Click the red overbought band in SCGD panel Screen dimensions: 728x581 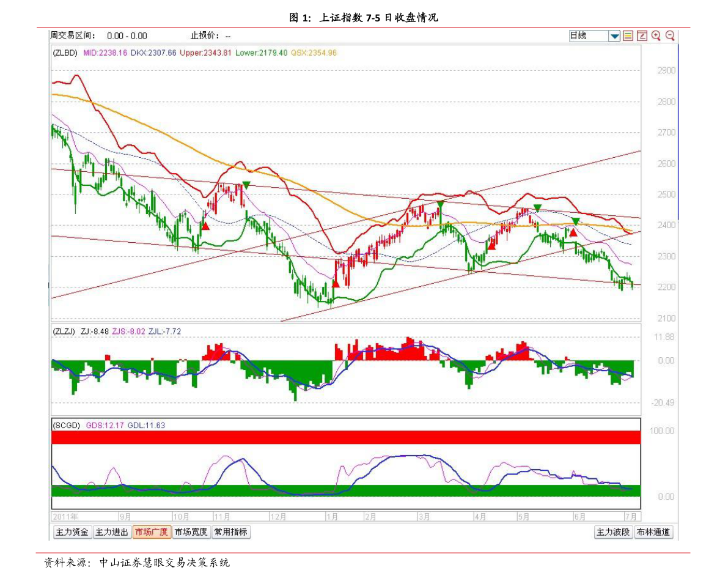[x=346, y=437]
